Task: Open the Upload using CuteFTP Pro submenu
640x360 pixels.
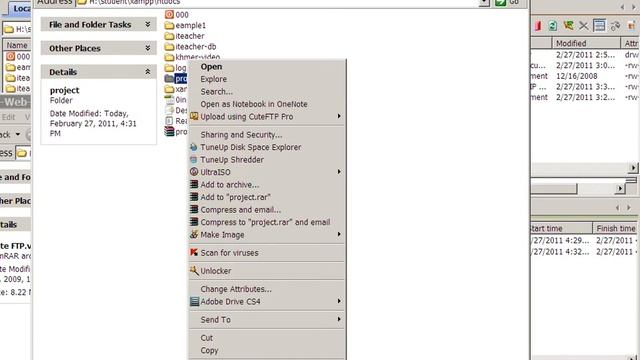Action: pos(268,117)
